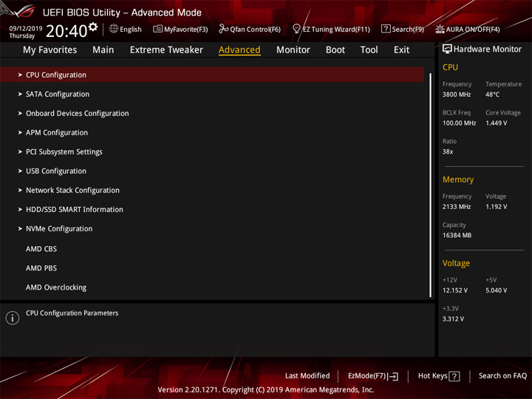Screen dimensions: 532x399
Task: Click Search on FAQ
Action: 503,376
